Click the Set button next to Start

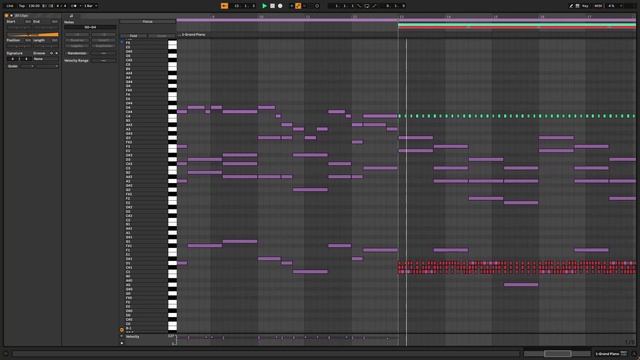coord(28,21)
